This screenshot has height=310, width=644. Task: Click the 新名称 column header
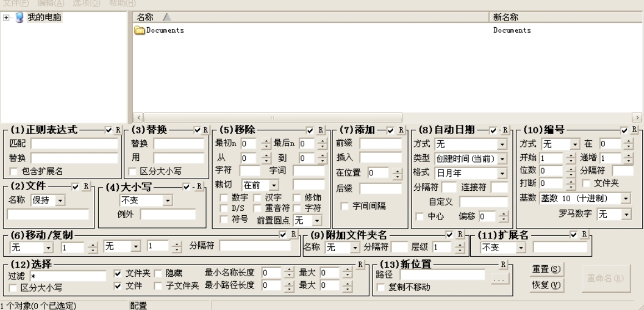click(x=566, y=17)
